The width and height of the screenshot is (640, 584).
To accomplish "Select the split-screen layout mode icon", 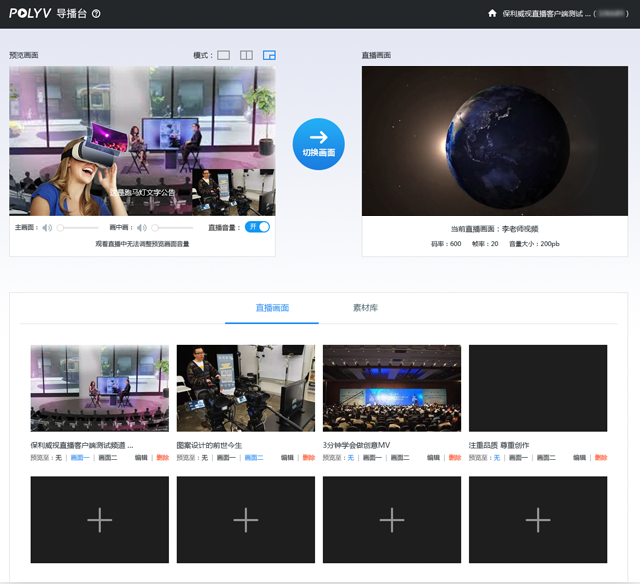I will tap(246, 55).
